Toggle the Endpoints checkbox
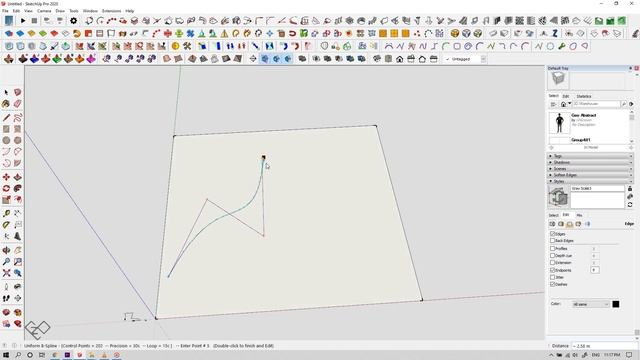Viewport: 640px width, 360px height. coord(552,270)
